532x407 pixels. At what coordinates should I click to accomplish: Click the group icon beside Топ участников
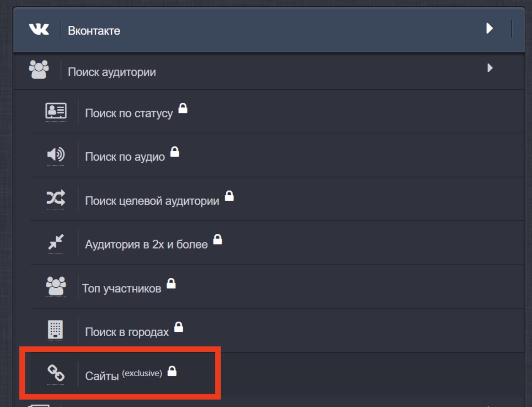[56, 286]
